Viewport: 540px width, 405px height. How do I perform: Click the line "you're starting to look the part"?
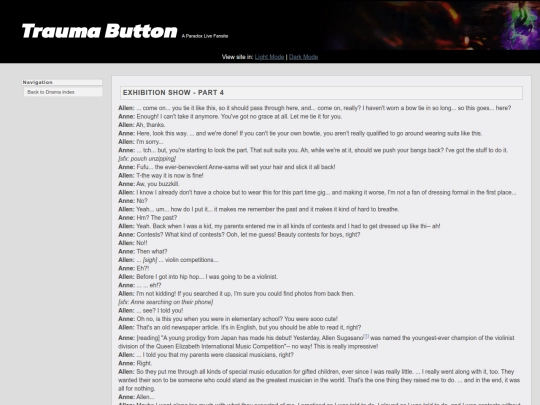tap(313, 150)
